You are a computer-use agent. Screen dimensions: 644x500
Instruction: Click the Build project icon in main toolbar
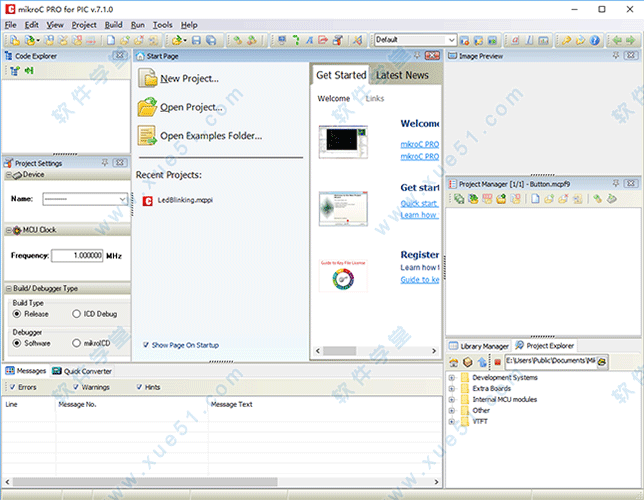pos(237,40)
